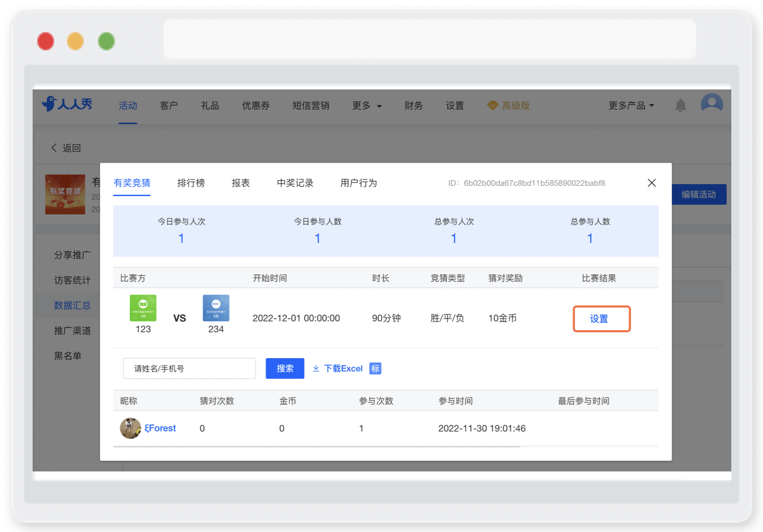Image resolution: width=763 pixels, height=532 pixels.
Task: Select 推广渠道 in the sidebar
Action: pyautogui.click(x=72, y=330)
